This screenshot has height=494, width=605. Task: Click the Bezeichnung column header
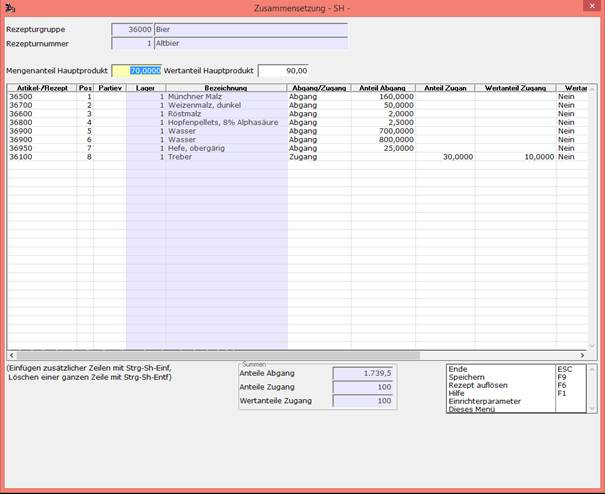pos(226,88)
